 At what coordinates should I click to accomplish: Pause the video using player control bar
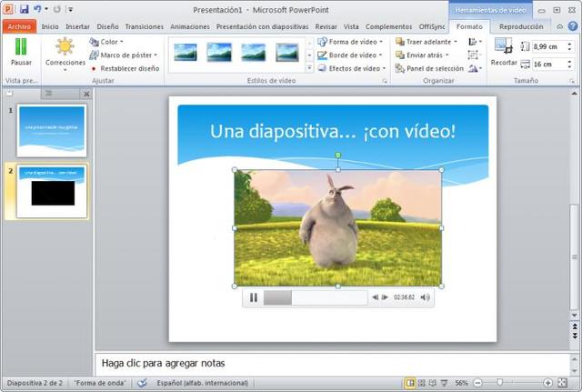coord(254,297)
